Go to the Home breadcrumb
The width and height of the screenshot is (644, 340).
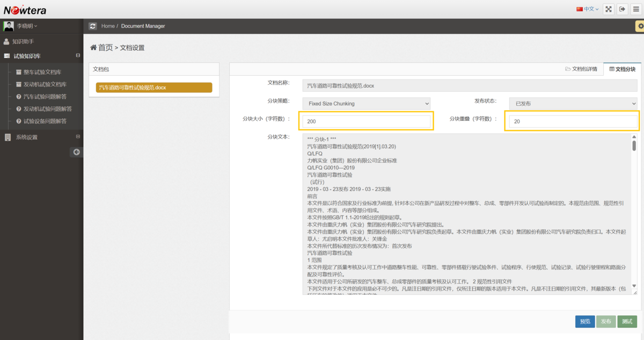(108, 26)
